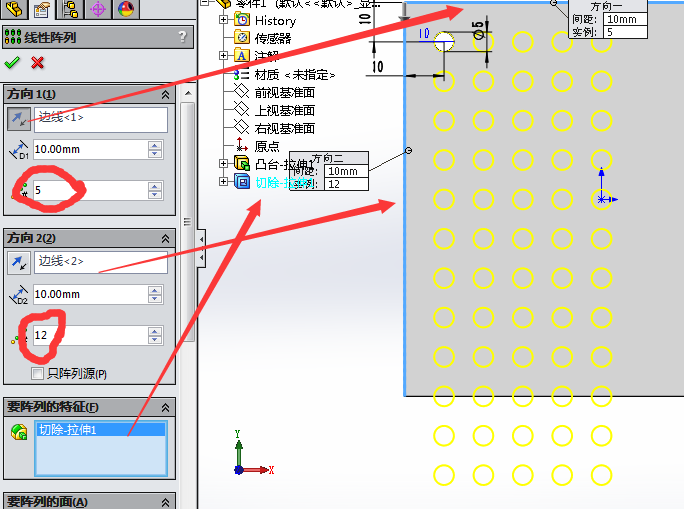Click the features-to-pattern icon
Viewport: 684px width, 509px height.
click(x=19, y=432)
